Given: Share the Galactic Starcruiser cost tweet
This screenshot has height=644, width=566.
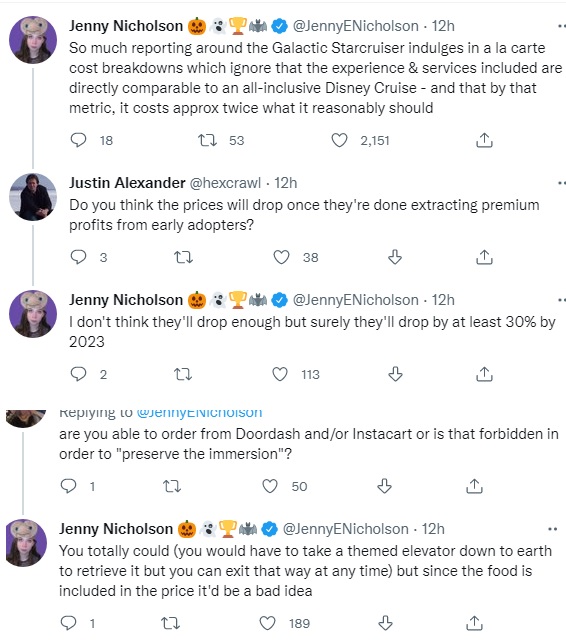Looking at the screenshot, I should 484,140.
